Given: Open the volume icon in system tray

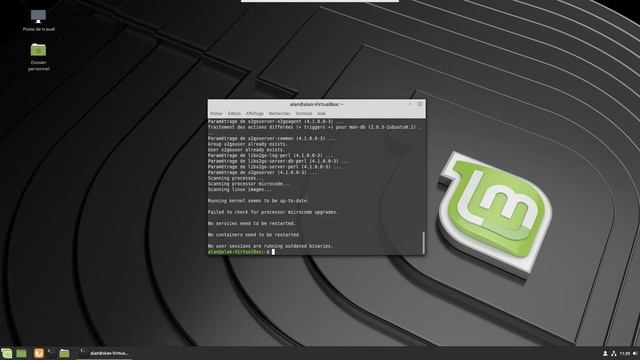Looking at the screenshot, I should pos(635,353).
